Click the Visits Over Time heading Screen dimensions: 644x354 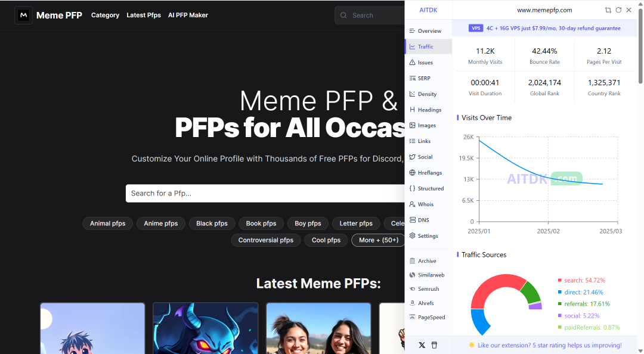tap(487, 118)
